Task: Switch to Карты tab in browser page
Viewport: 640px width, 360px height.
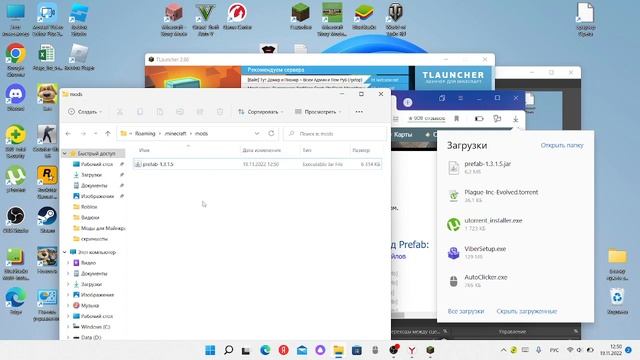Action: tap(402, 134)
